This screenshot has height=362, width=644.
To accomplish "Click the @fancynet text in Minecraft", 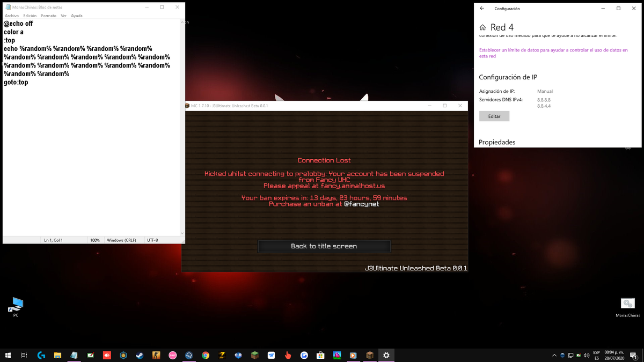I will (x=362, y=204).
